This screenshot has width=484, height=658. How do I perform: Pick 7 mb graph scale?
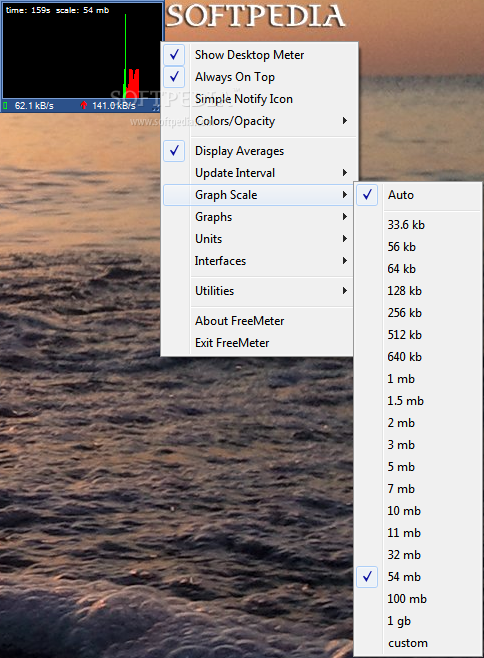(418, 489)
